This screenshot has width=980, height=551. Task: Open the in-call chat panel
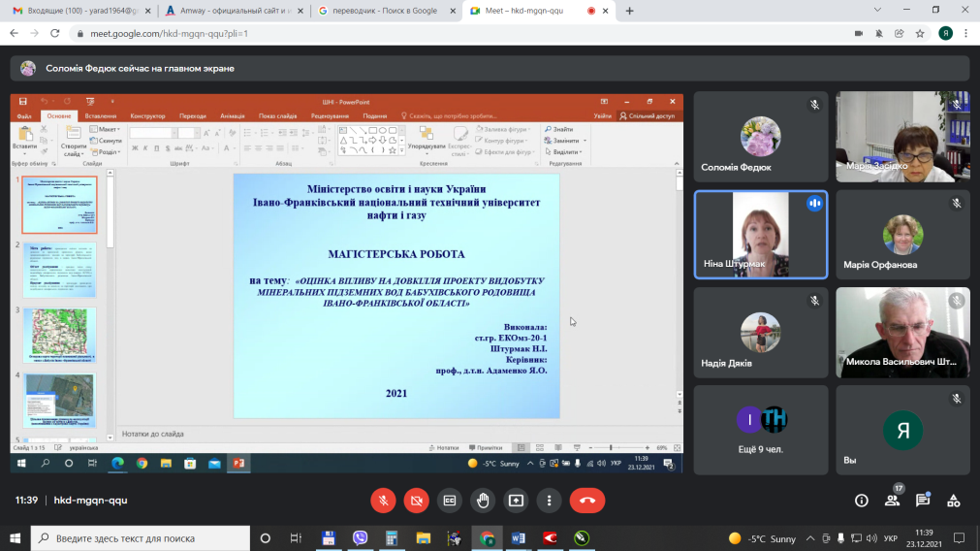pos(923,501)
